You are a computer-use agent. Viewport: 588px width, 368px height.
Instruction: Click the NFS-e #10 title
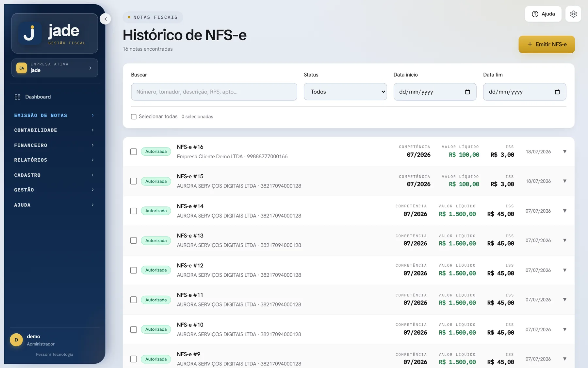pyautogui.click(x=190, y=324)
